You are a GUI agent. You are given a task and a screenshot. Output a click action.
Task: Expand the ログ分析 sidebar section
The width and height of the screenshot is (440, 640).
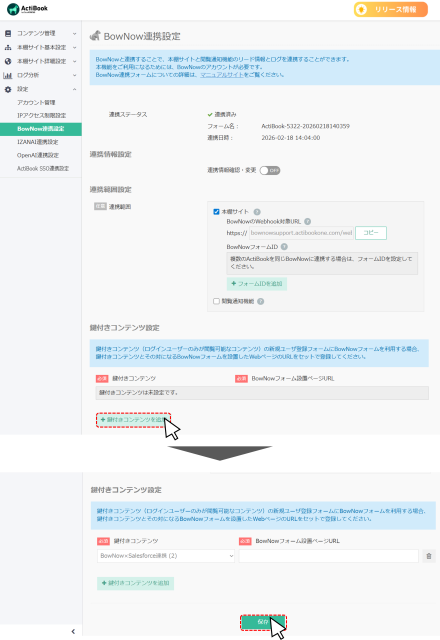click(x=41, y=75)
